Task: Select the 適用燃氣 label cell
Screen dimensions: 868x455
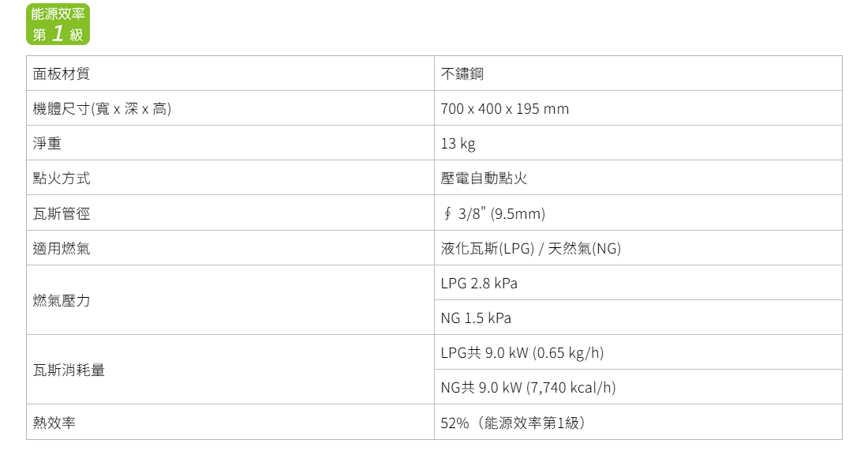Action: click(230, 248)
